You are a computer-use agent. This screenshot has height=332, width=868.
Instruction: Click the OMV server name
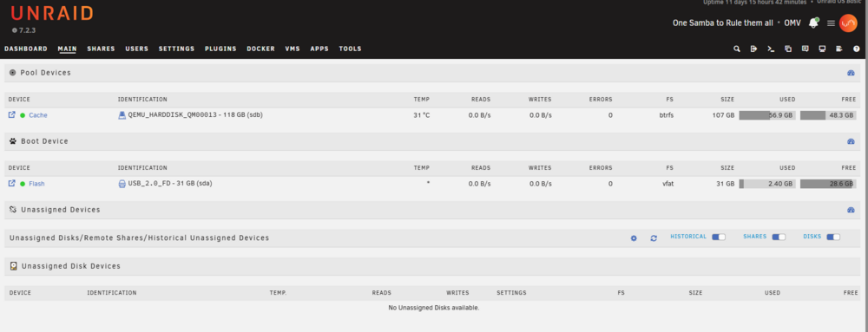tap(792, 23)
